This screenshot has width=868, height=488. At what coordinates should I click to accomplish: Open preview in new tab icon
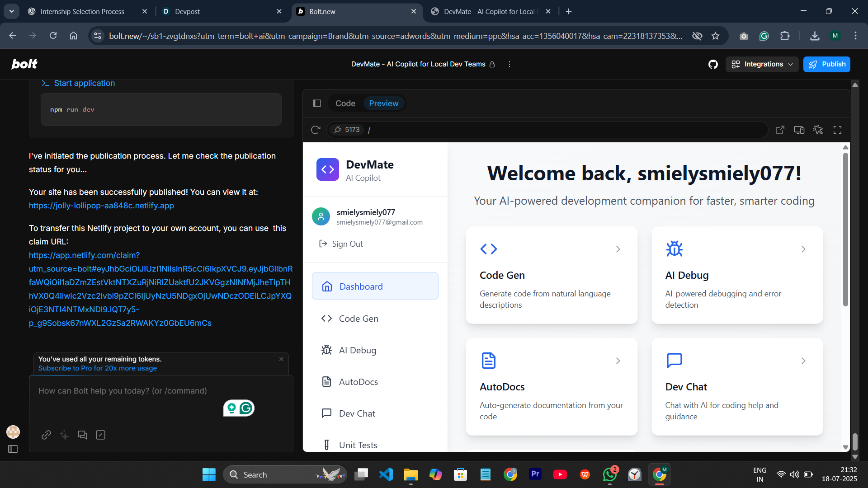tap(780, 130)
